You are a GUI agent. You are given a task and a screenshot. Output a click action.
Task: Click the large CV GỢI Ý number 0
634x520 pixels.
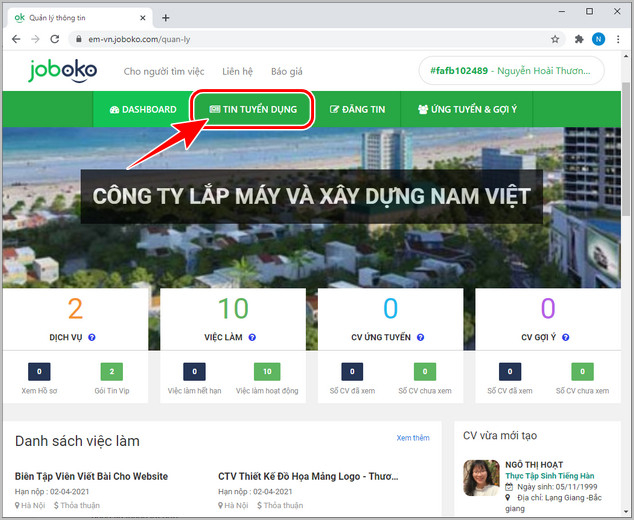pyautogui.click(x=548, y=309)
